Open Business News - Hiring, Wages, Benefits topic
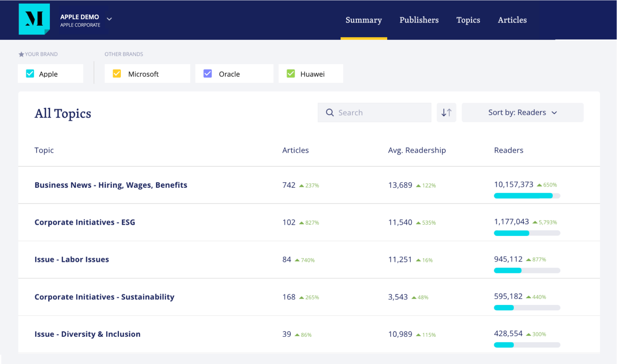Image resolution: width=617 pixels, height=364 pixels. (111, 185)
